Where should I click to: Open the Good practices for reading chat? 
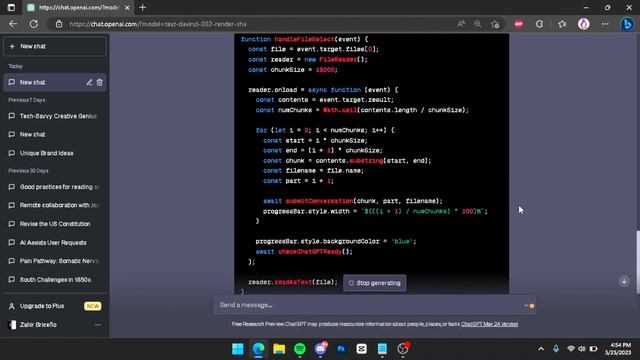55,187
